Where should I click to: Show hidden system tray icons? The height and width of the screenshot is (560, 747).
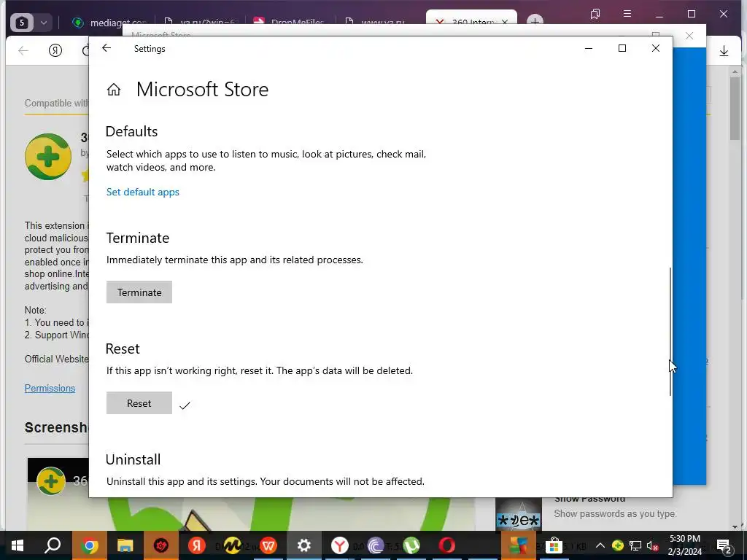point(600,545)
